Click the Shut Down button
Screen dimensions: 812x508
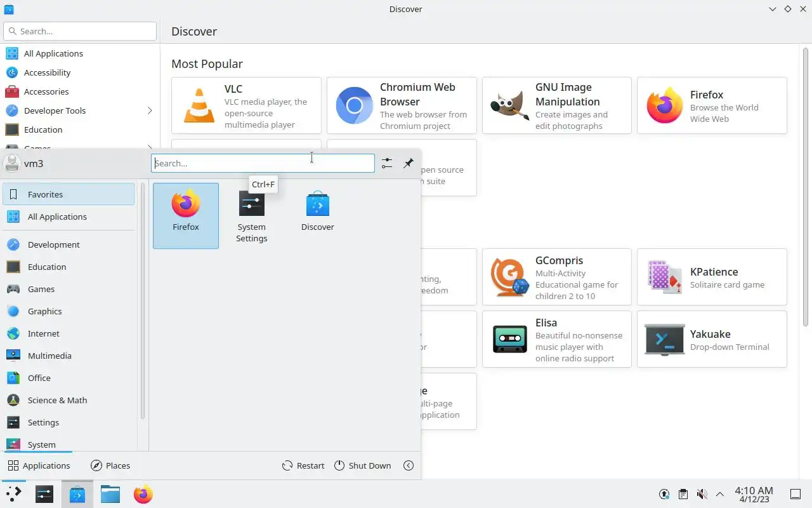[362, 465]
